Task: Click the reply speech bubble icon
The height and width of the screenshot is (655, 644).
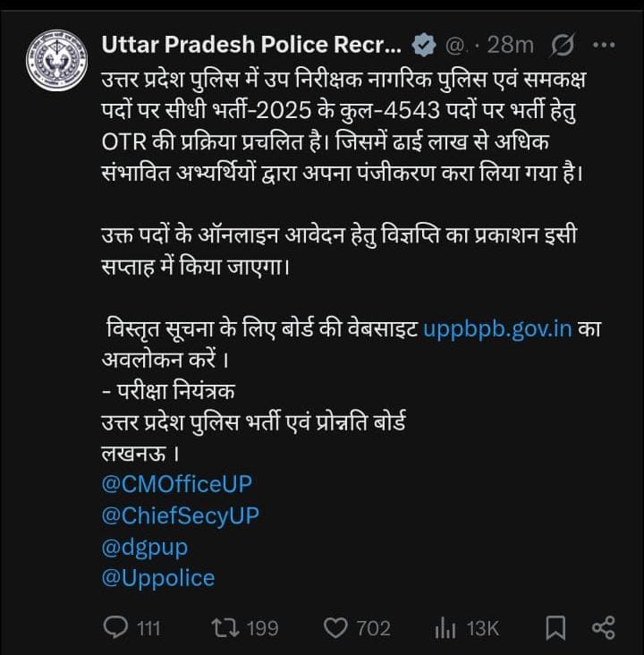Action: pos(116,628)
